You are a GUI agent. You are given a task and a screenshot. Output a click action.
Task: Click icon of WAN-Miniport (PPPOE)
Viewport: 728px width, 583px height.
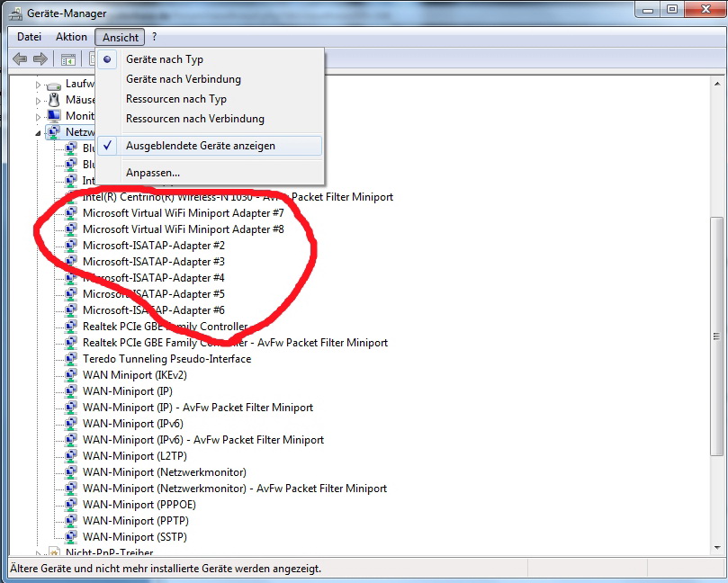70,505
